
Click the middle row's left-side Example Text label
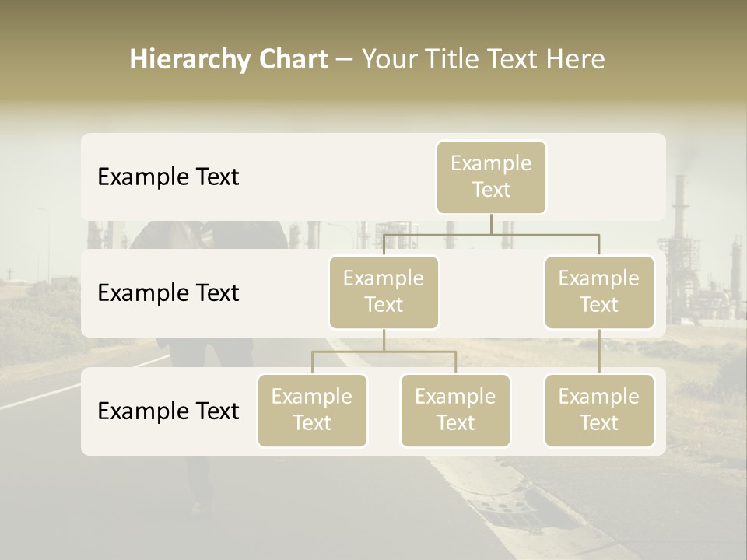[x=168, y=293]
